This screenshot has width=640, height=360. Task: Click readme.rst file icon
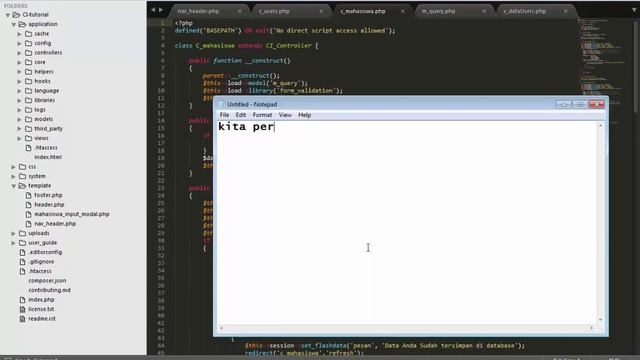coord(22,319)
